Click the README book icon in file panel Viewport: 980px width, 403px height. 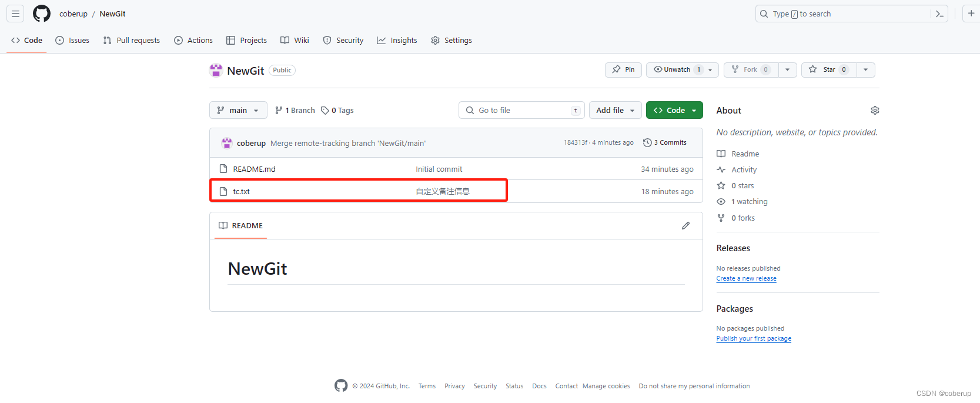coord(223,226)
